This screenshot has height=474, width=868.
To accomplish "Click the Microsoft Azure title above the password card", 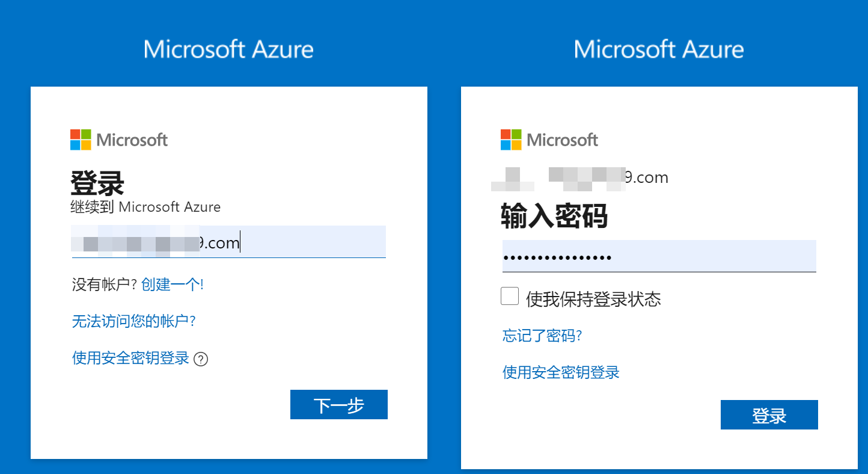I will (659, 49).
